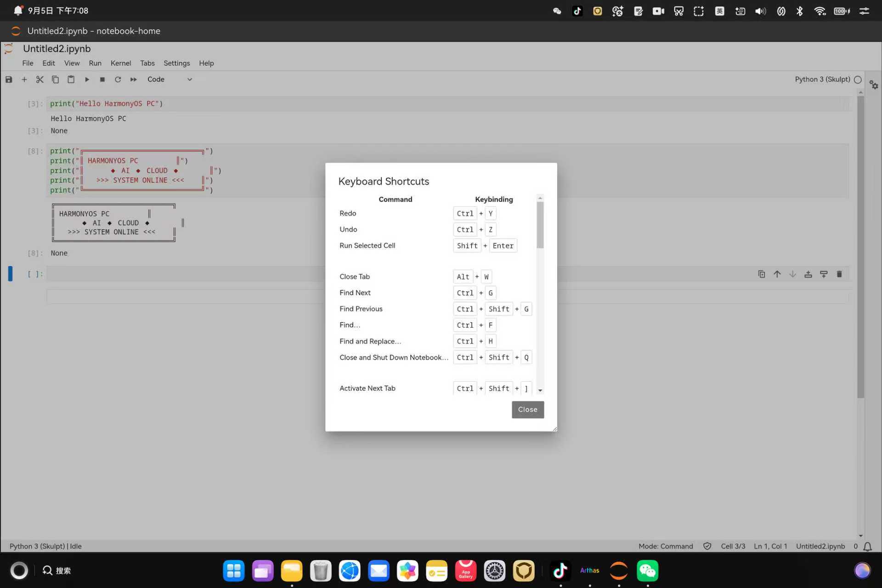Open the cell type Code dropdown
The width and height of the screenshot is (882, 588).
(x=170, y=79)
